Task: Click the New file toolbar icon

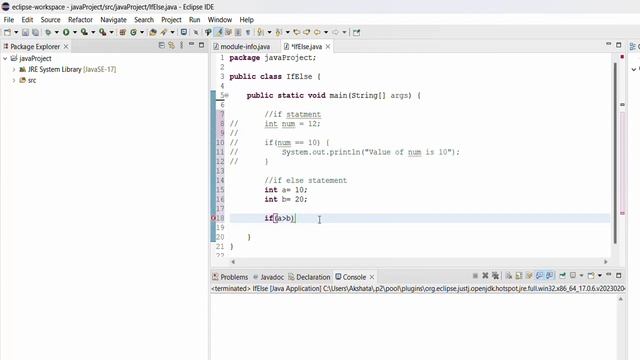Action: pyautogui.click(x=7, y=32)
